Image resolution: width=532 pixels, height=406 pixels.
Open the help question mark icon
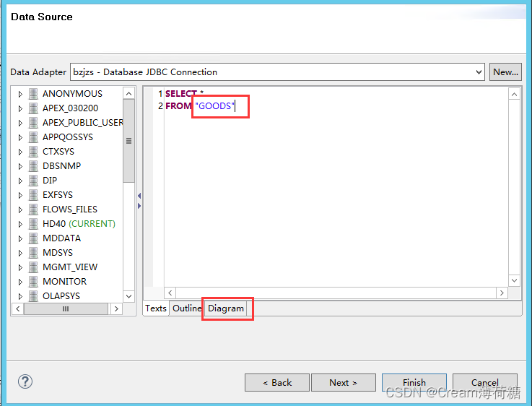click(x=25, y=381)
